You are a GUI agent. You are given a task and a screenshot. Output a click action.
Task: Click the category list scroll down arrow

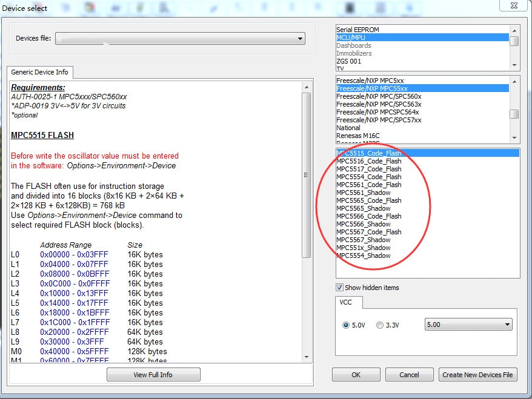click(514, 65)
